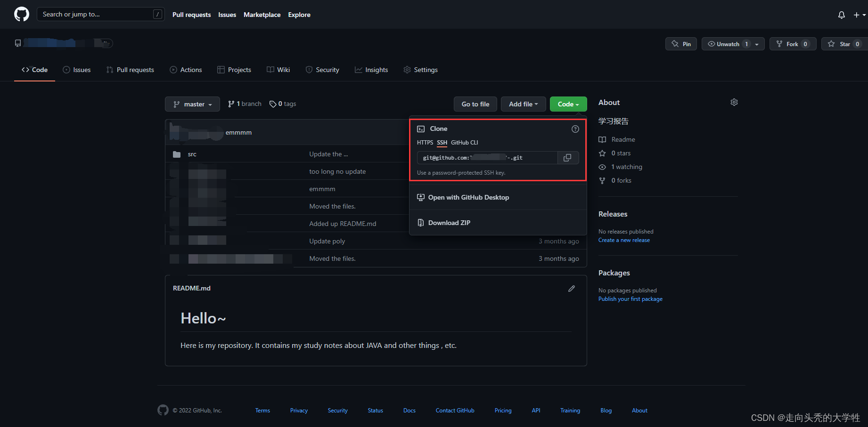Switch to the repository Issues tab
The image size is (868, 427).
[77, 70]
